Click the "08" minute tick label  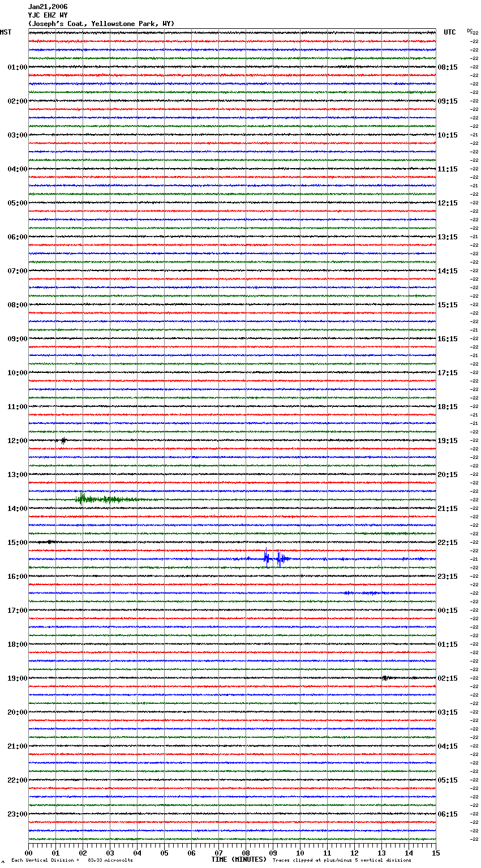click(x=246, y=853)
